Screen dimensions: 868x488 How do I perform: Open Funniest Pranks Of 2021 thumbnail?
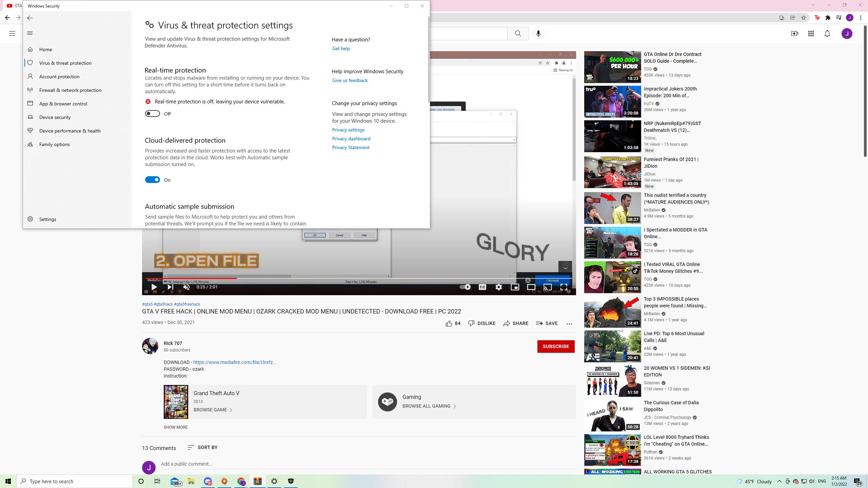click(x=612, y=172)
